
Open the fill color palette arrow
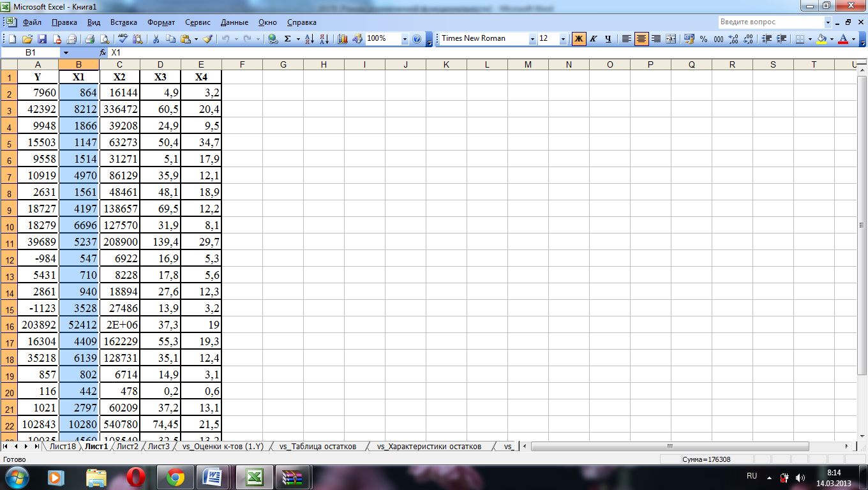(832, 39)
